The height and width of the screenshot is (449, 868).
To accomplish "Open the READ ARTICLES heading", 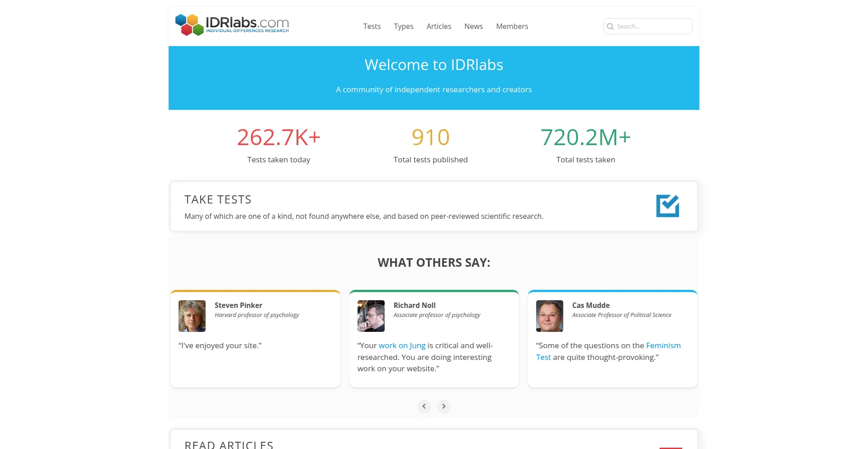I will click(x=229, y=445).
